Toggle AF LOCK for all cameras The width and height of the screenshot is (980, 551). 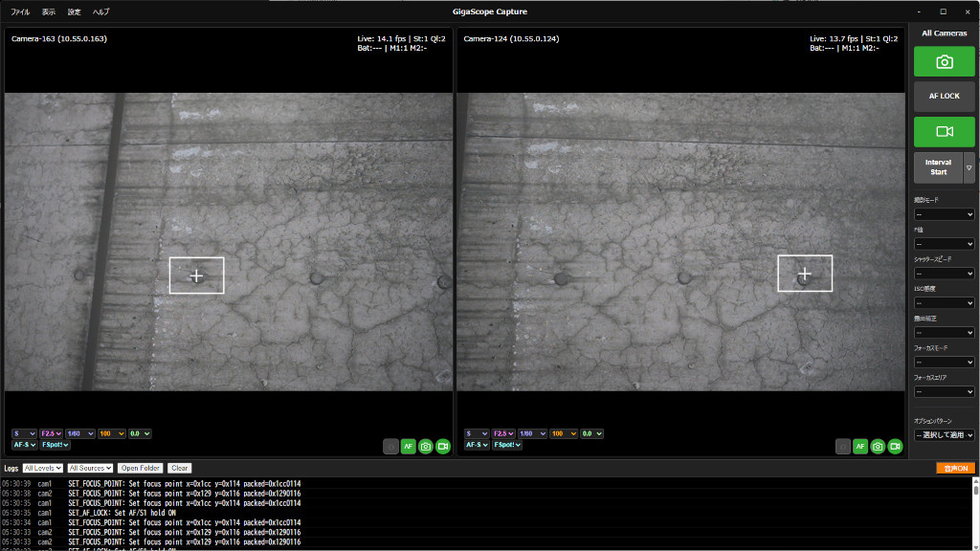point(944,97)
